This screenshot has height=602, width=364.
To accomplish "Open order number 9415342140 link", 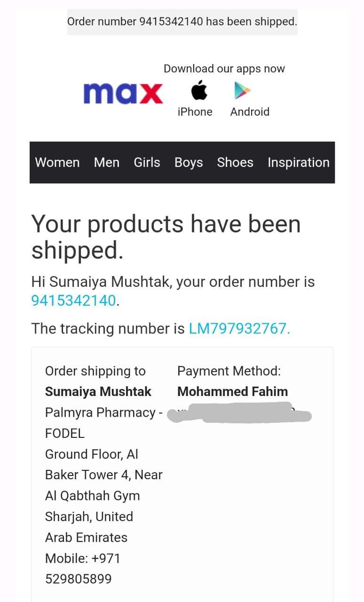I will [x=73, y=301].
